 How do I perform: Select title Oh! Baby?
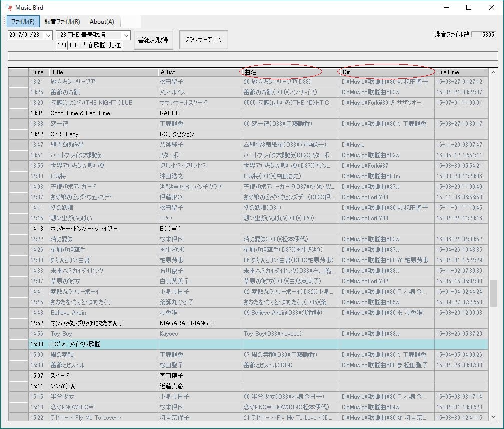(x=64, y=134)
